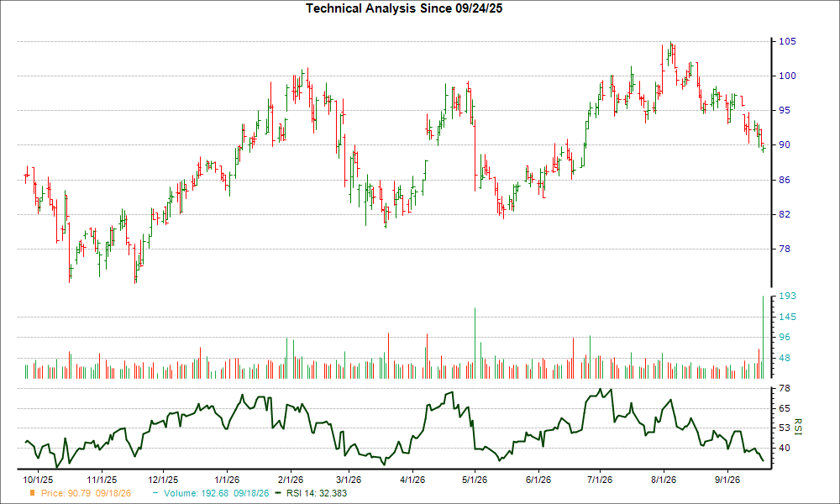The height and width of the screenshot is (504, 840).
Task: Click the 105 price axis label
Action: (787, 41)
